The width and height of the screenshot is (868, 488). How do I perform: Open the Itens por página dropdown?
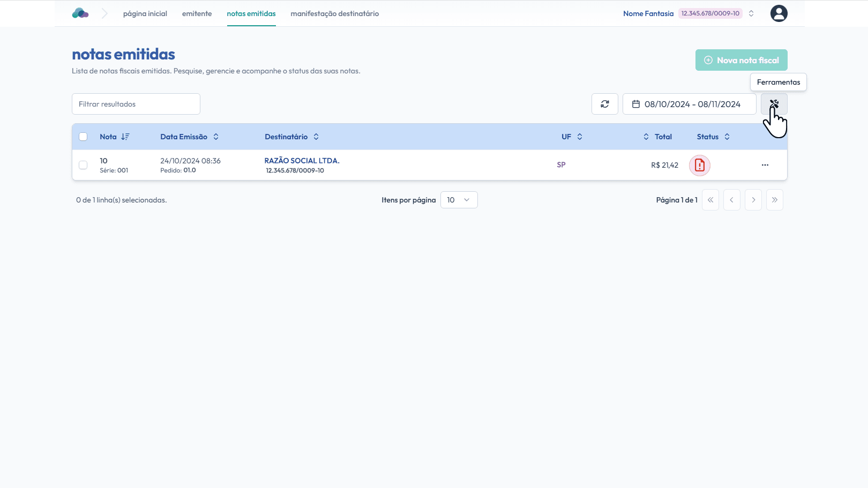pos(459,200)
